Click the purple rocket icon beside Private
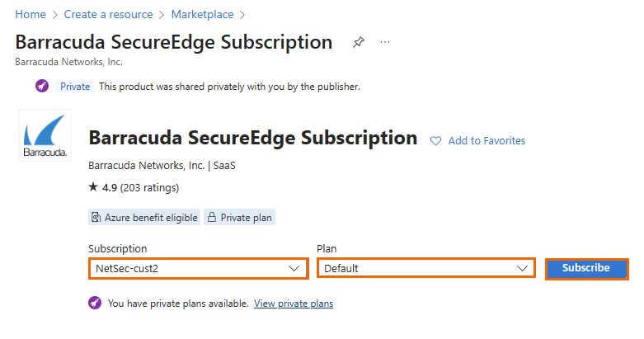Image resolution: width=644 pixels, height=339 pixels. click(x=42, y=86)
